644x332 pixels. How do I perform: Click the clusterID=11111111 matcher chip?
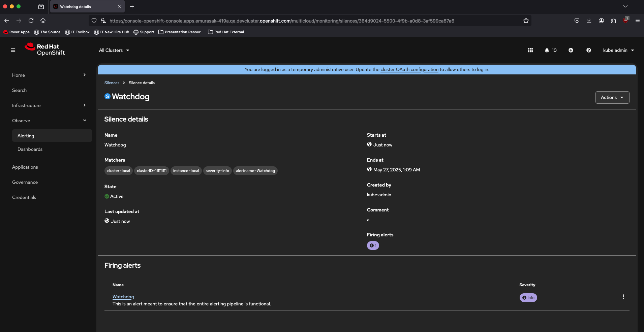click(152, 171)
